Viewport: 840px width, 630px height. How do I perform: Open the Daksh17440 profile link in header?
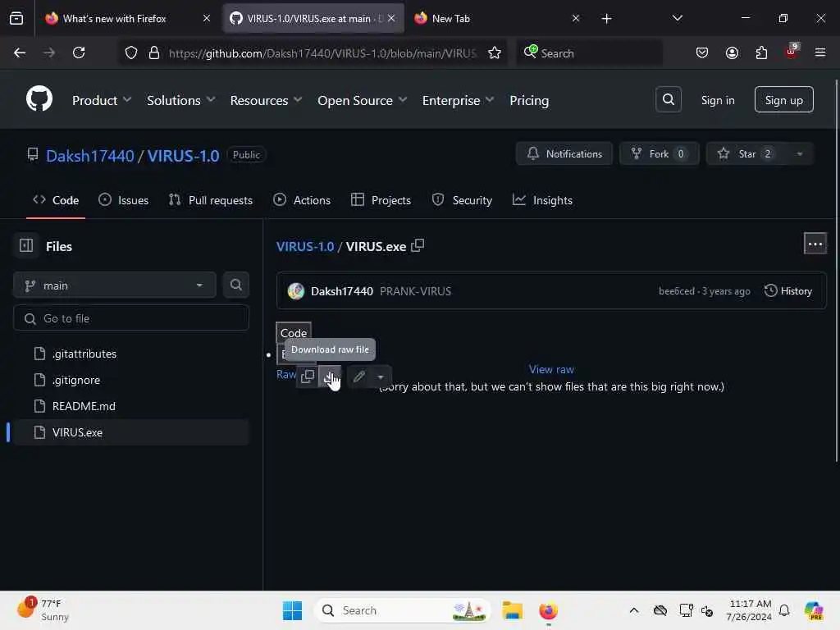90,155
